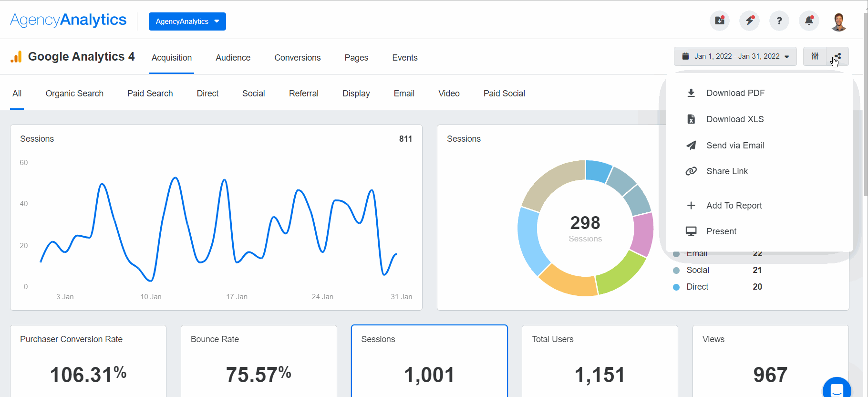Click the monitor icon beside Present
Image resolution: width=868 pixels, height=397 pixels.
click(x=691, y=231)
